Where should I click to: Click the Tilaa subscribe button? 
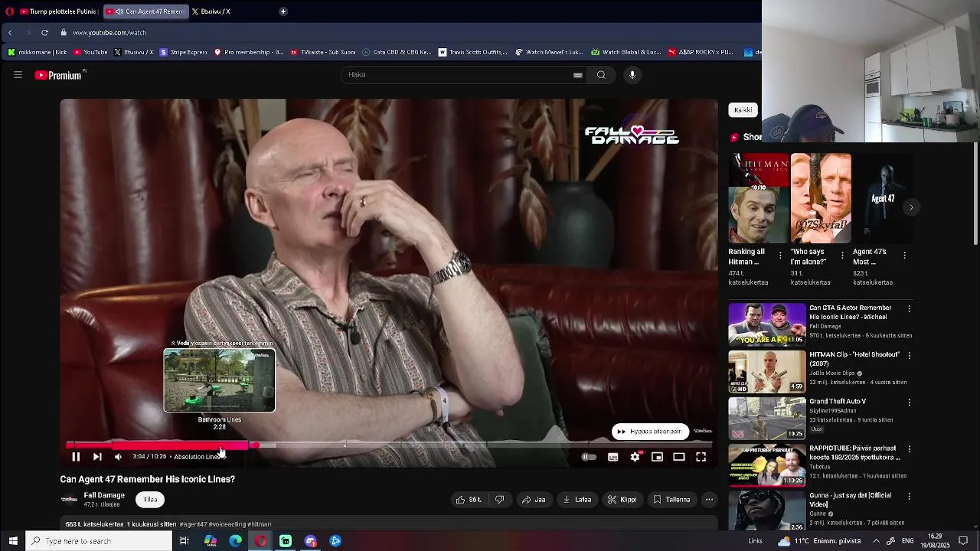click(150, 500)
